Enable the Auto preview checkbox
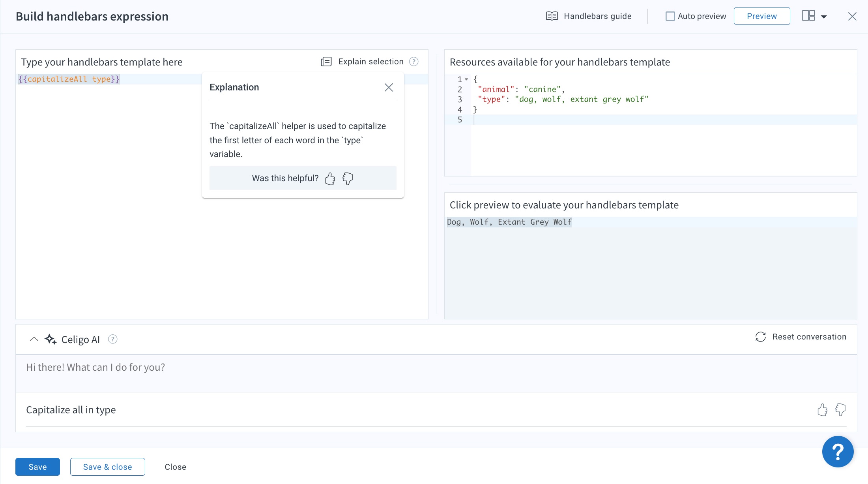868x484 pixels. pos(670,16)
